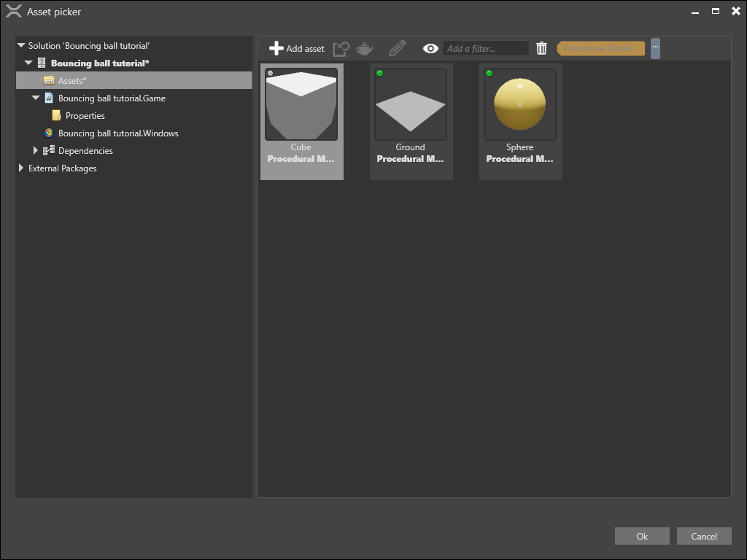
Task: Select the Properties folder item
Action: (x=85, y=116)
